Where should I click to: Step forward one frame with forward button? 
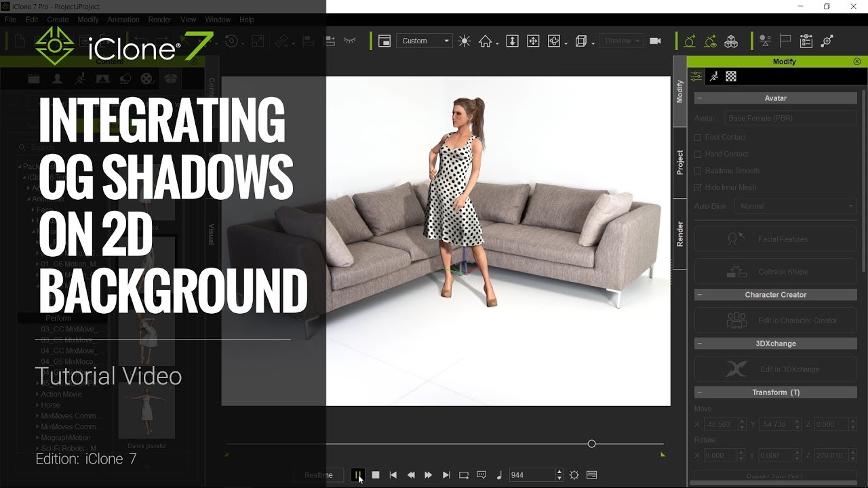tap(428, 475)
